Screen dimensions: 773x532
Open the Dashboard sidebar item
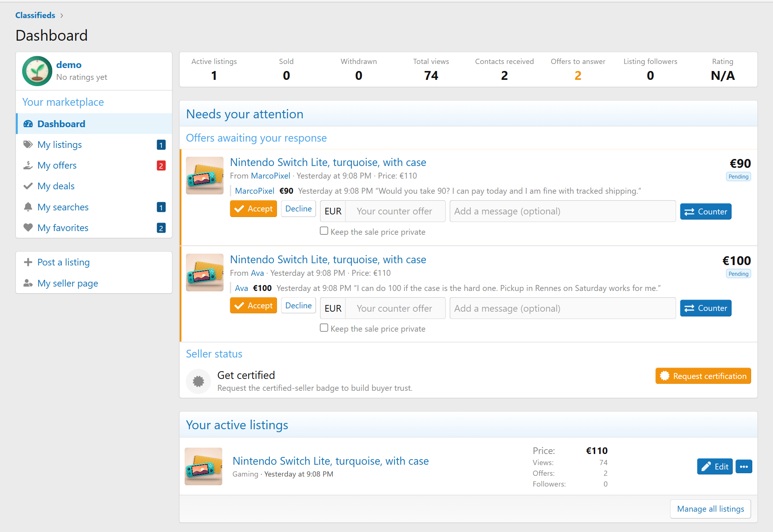(94, 124)
